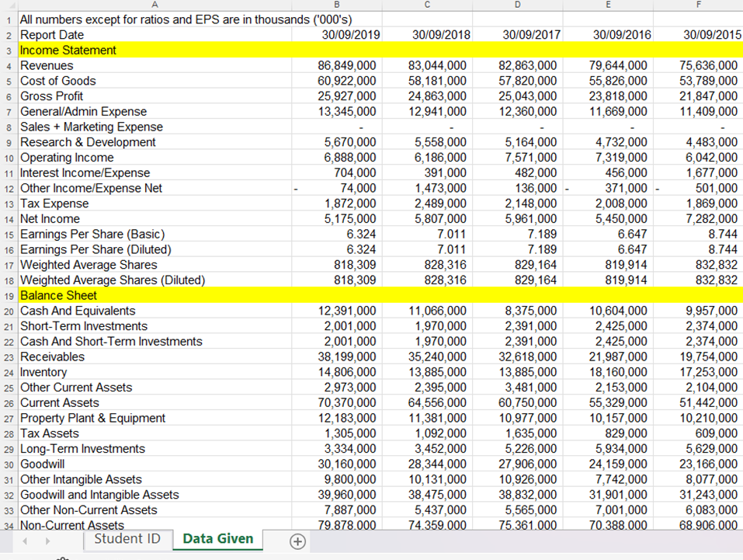The width and height of the screenshot is (743, 560).
Task: Click the yellow Balance Sheet cell
Action: tap(78, 295)
